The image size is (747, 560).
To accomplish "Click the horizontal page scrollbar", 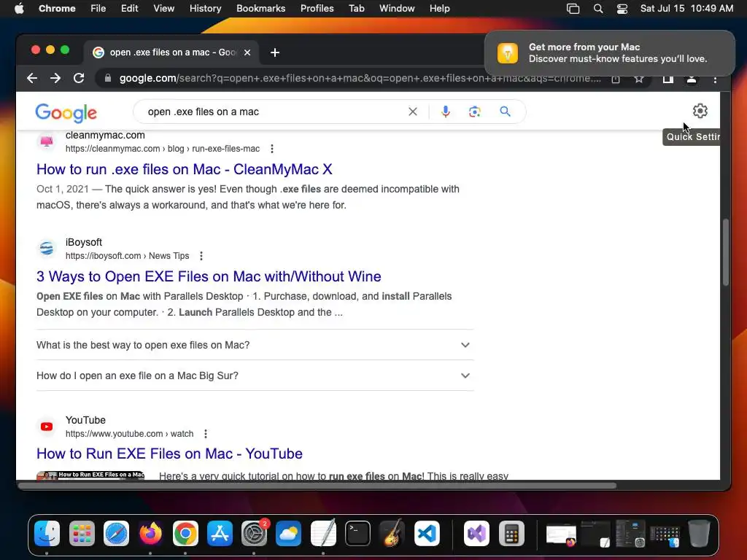I will (x=318, y=486).
